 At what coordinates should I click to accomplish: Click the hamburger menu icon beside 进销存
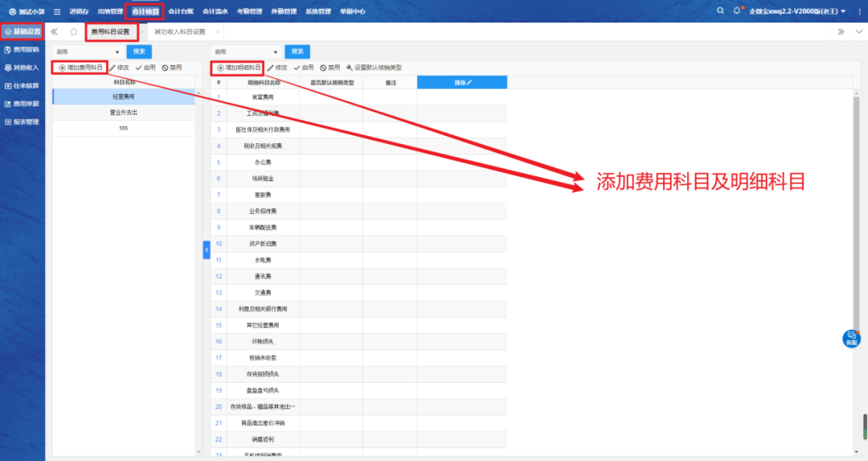(x=57, y=11)
